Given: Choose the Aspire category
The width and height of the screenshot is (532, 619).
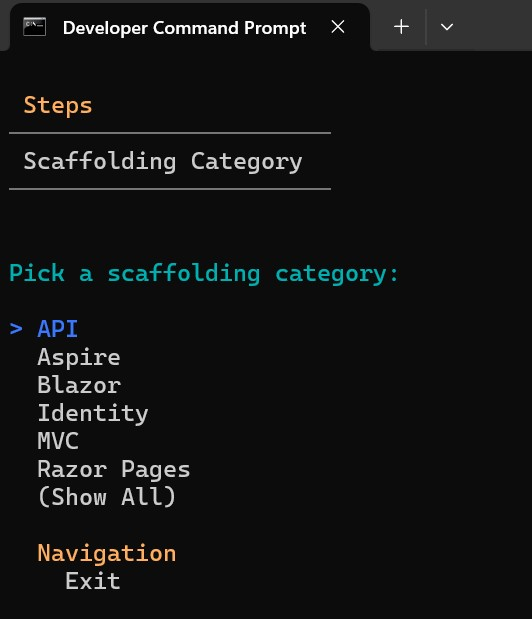Looking at the screenshot, I should click(79, 357).
